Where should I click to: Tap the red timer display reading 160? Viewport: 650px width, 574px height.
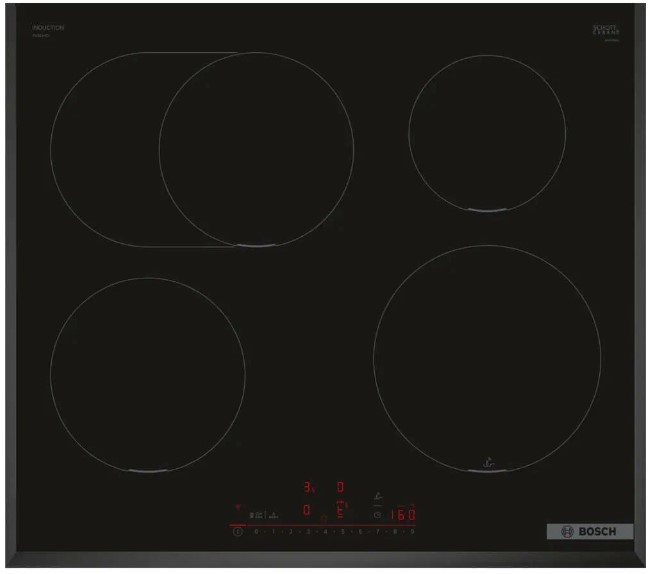coord(403,515)
